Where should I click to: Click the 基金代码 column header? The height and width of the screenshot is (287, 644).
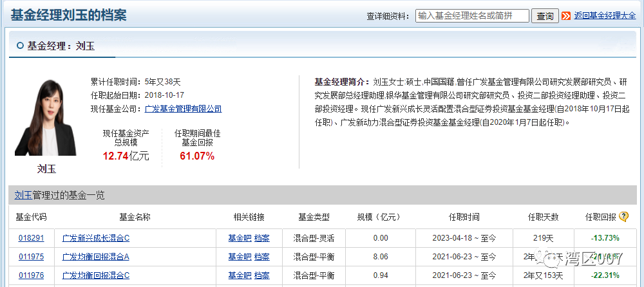pos(31,217)
